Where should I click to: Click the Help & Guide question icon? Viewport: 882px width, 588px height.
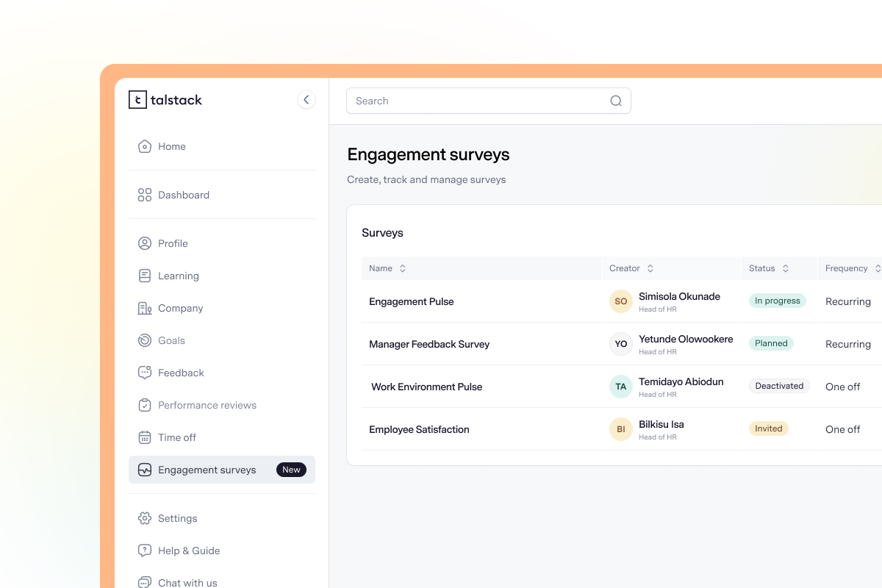(x=145, y=551)
